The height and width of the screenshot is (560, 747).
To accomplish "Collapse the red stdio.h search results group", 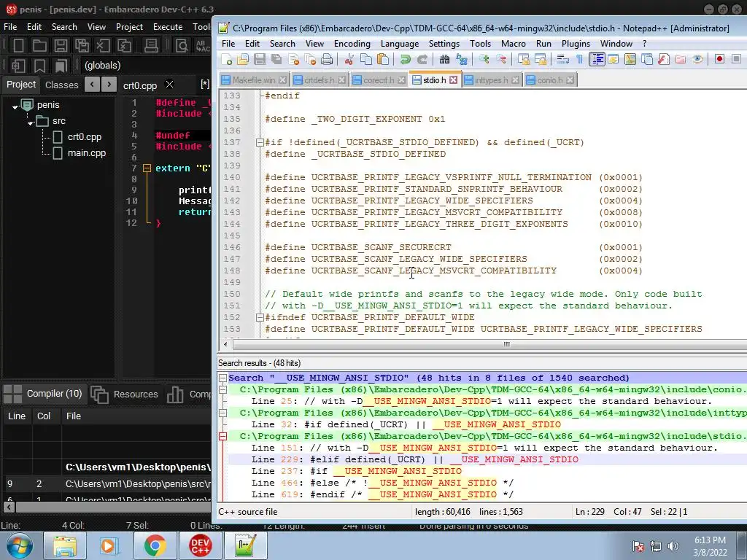I will pyautogui.click(x=222, y=436).
